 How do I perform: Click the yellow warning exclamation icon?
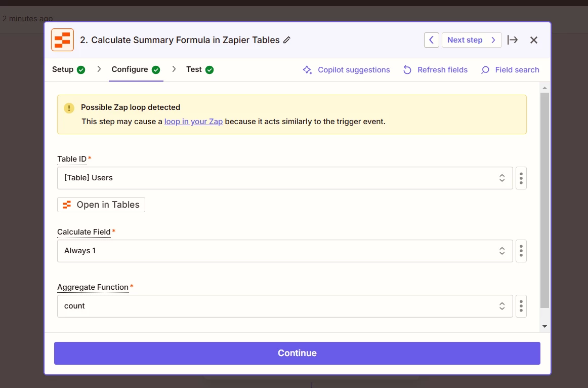(69, 108)
